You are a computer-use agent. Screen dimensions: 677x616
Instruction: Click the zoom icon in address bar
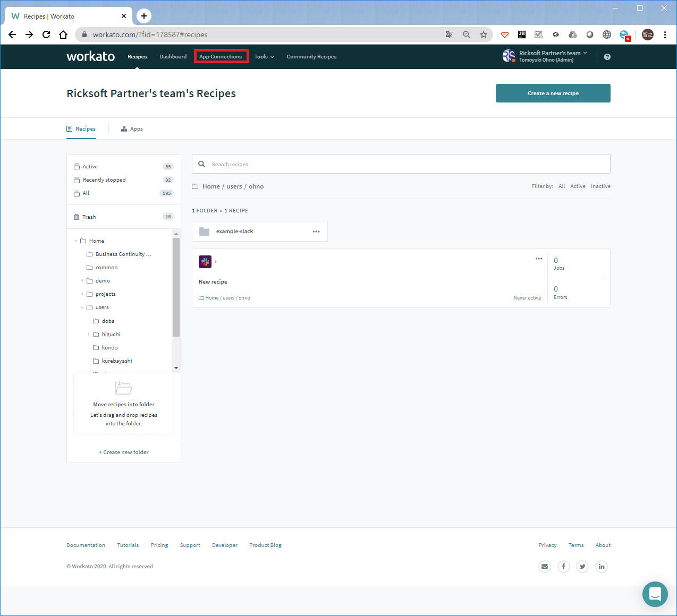(x=467, y=35)
